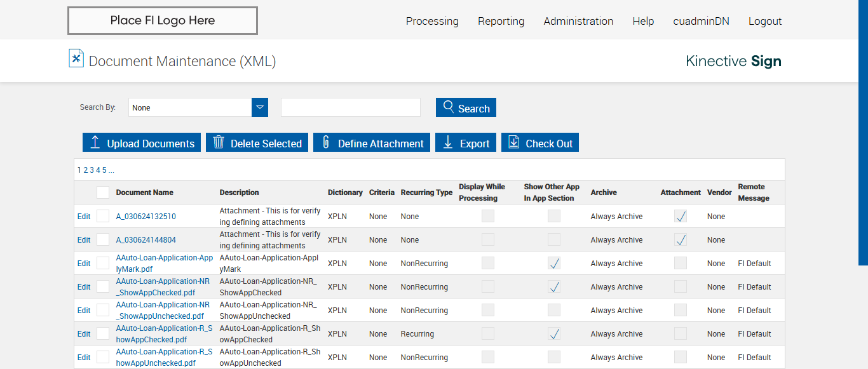Edit the A_030624144804 document row
This screenshot has width=868, height=369.
[x=84, y=240]
